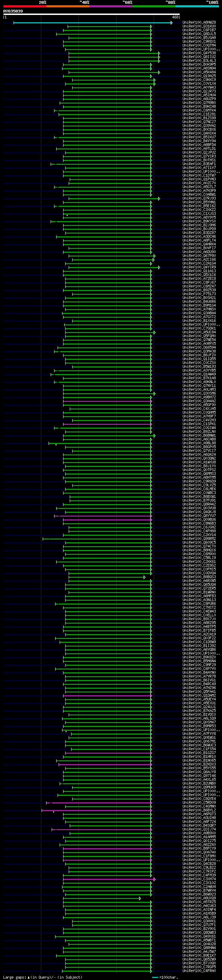Choose the UniRef100_A0LHM3 entry
The width and height of the screenshot is (222, 980).
pos(199,390)
